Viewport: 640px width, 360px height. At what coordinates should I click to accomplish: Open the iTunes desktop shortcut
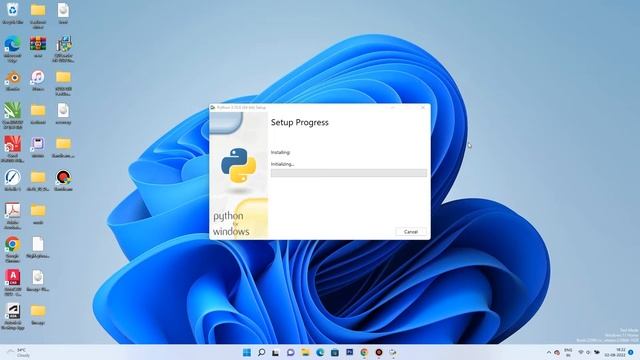38,80
